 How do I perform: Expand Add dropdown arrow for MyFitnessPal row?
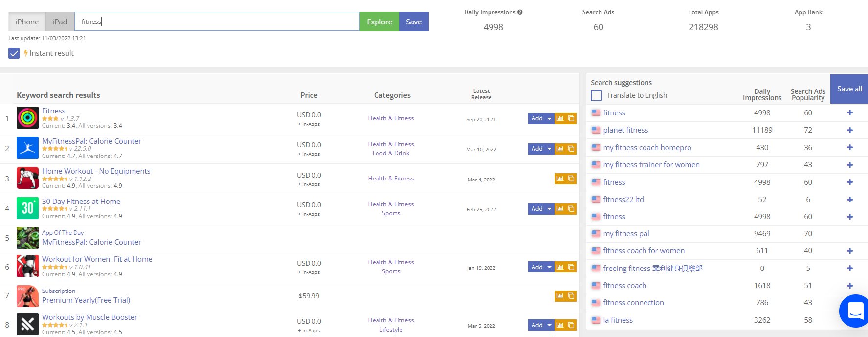pos(549,149)
